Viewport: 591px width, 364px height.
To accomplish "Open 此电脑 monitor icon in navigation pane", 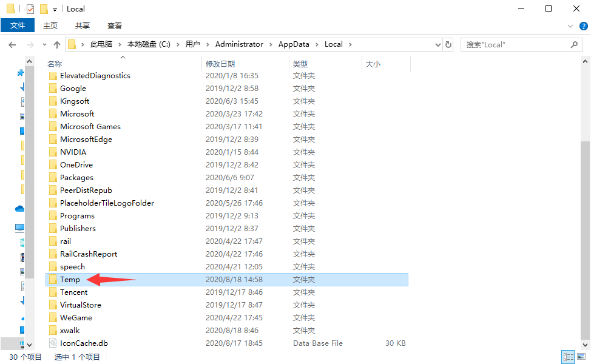I will 19,227.
